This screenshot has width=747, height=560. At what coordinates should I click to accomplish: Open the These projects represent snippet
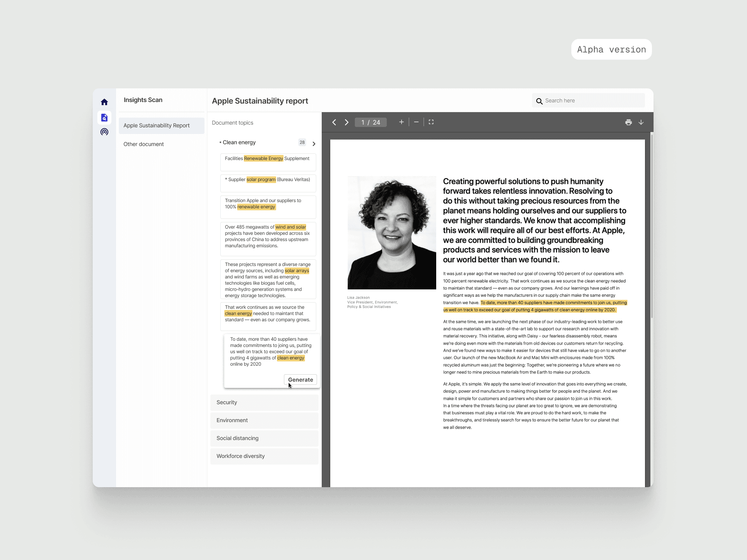point(268,279)
